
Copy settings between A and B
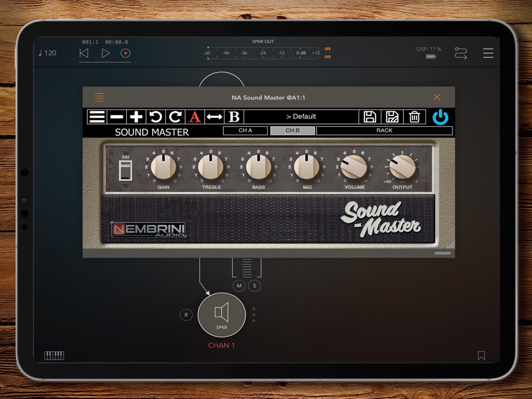point(214,117)
